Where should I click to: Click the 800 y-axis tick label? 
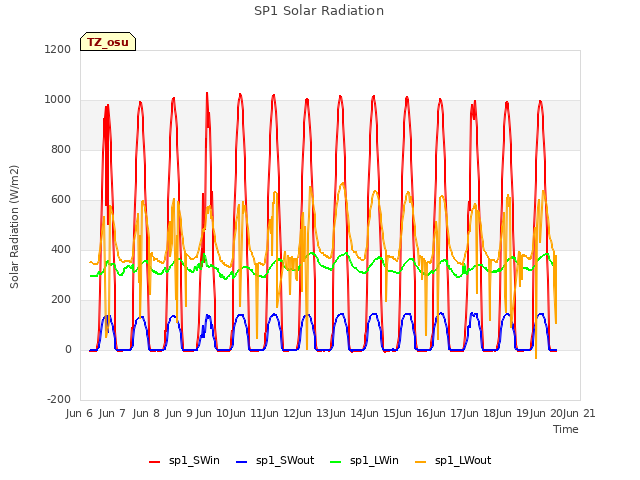(61, 149)
